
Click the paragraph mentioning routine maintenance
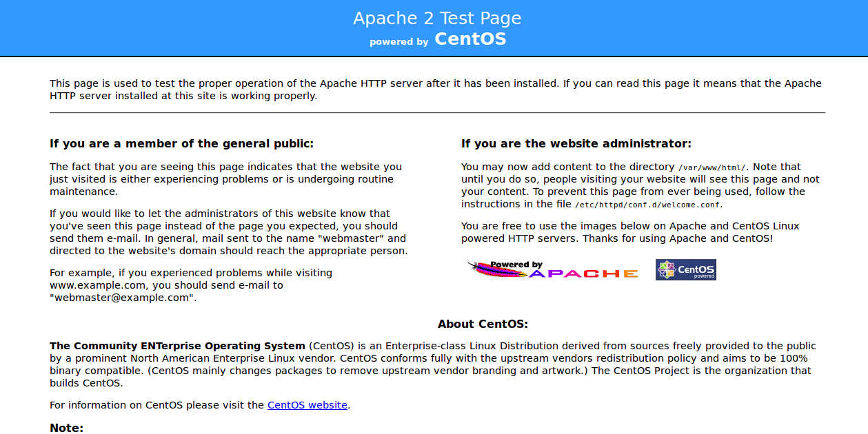pos(225,179)
